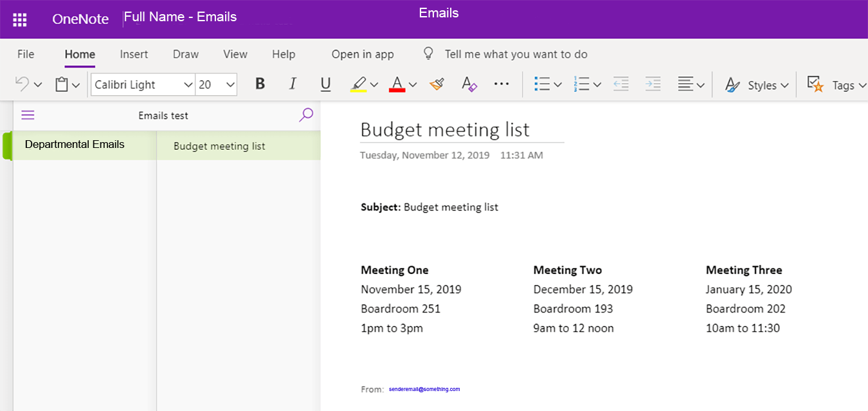The width and height of the screenshot is (868, 411).
Task: Click the sender email address link
Action: point(424,389)
